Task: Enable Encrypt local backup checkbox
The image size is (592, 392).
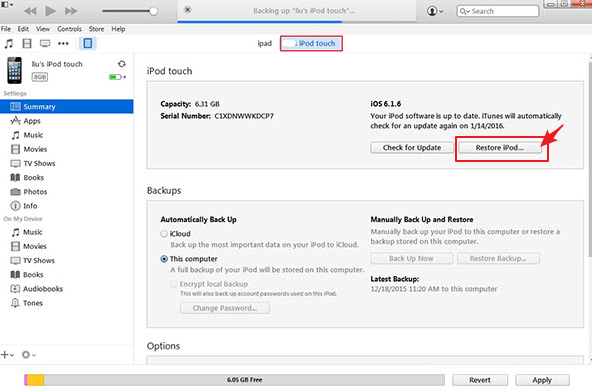Action: [x=174, y=284]
